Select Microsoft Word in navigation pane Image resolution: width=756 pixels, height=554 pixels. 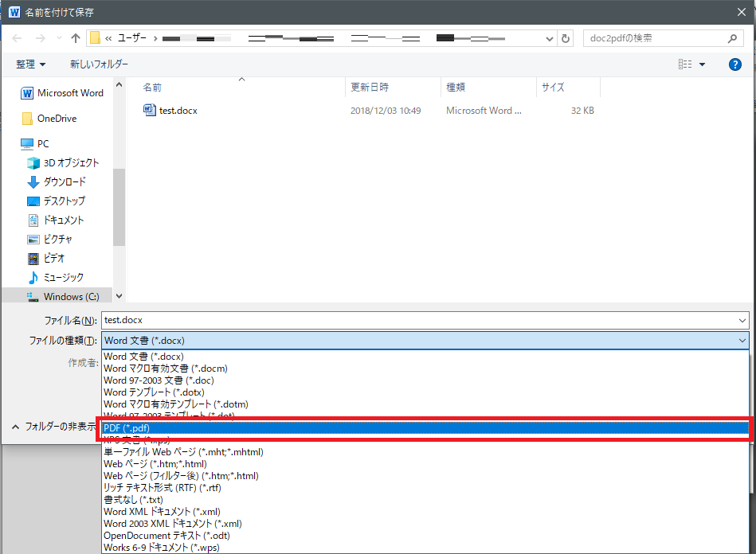62,93
